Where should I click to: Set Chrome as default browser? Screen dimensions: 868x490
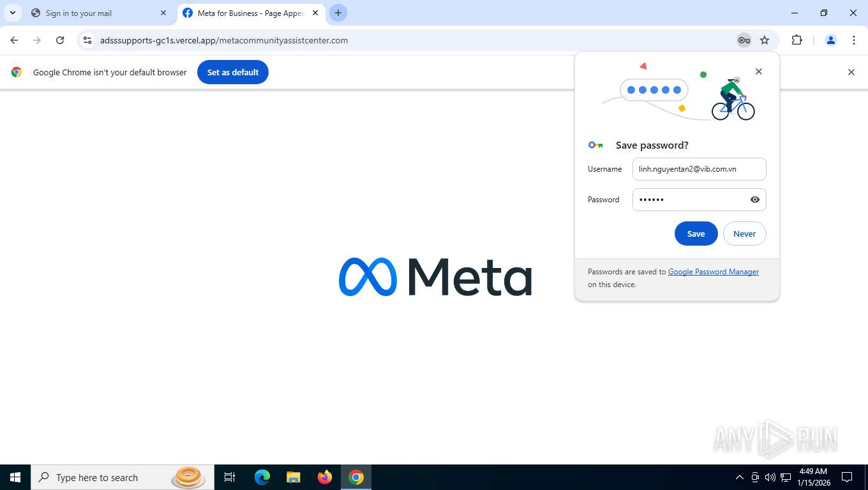click(x=233, y=72)
